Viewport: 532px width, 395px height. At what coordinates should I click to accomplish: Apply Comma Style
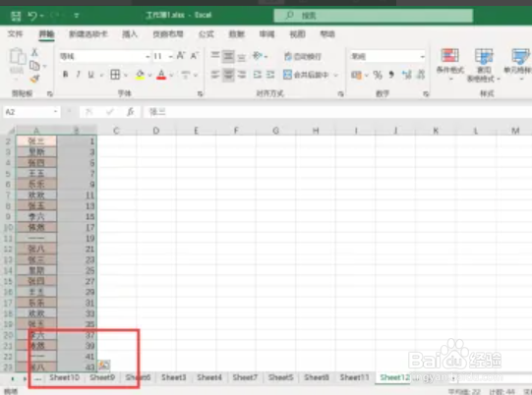(391, 75)
